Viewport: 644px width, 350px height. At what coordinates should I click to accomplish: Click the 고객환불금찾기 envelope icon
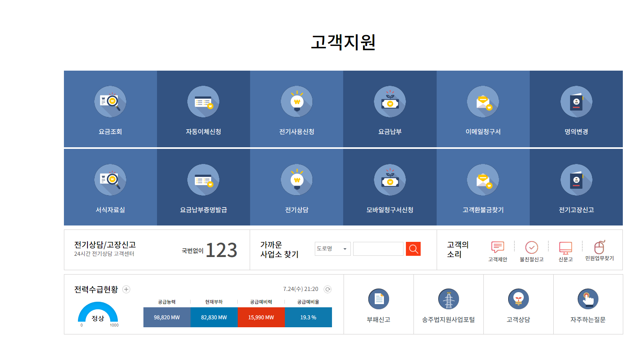(x=483, y=180)
